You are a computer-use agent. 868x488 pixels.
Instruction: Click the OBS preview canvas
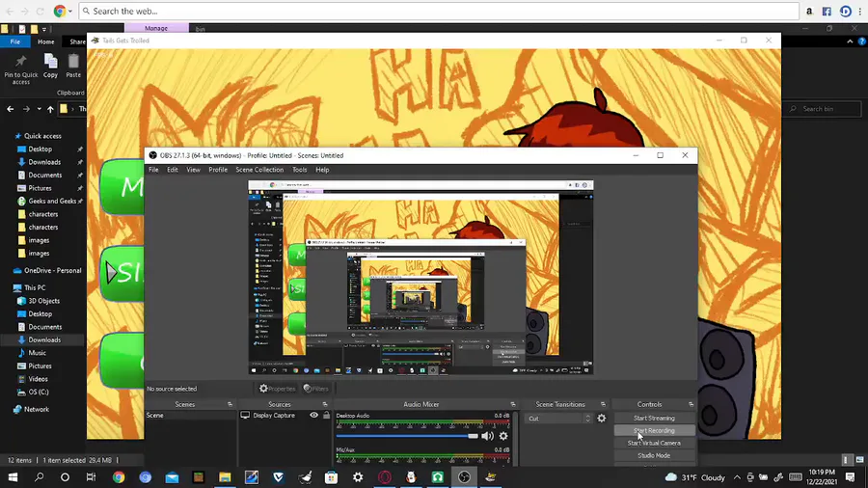click(420, 277)
